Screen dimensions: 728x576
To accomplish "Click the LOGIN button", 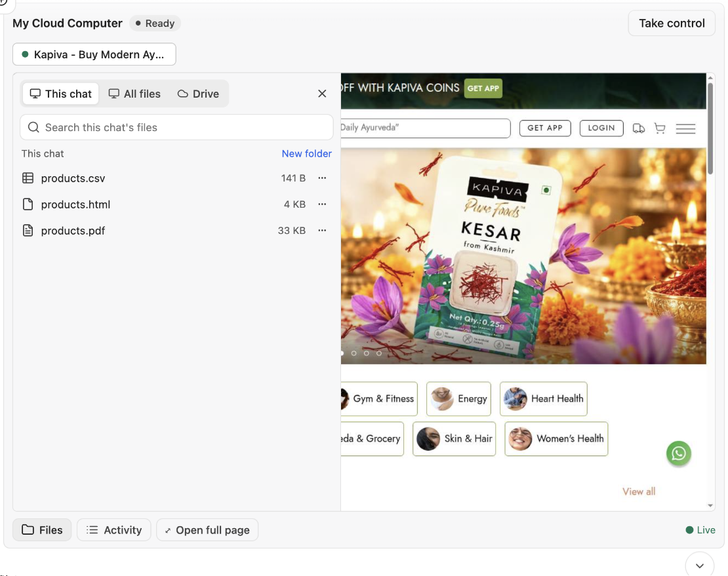I will click(x=601, y=128).
